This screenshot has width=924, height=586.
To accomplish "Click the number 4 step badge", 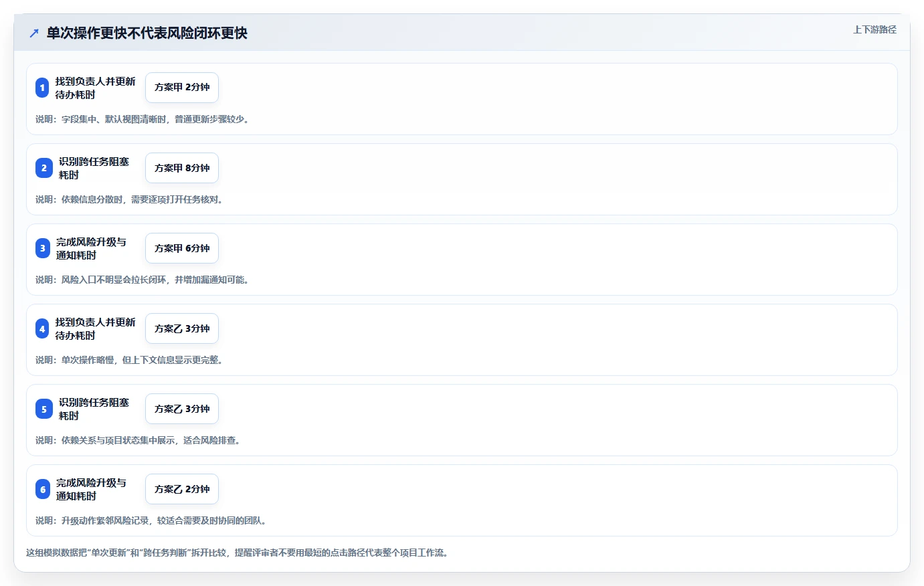I will click(x=42, y=328).
